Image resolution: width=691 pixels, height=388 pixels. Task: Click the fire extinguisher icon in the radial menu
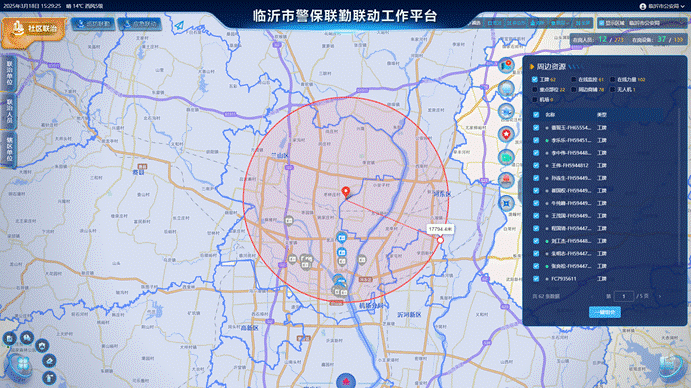49,377
